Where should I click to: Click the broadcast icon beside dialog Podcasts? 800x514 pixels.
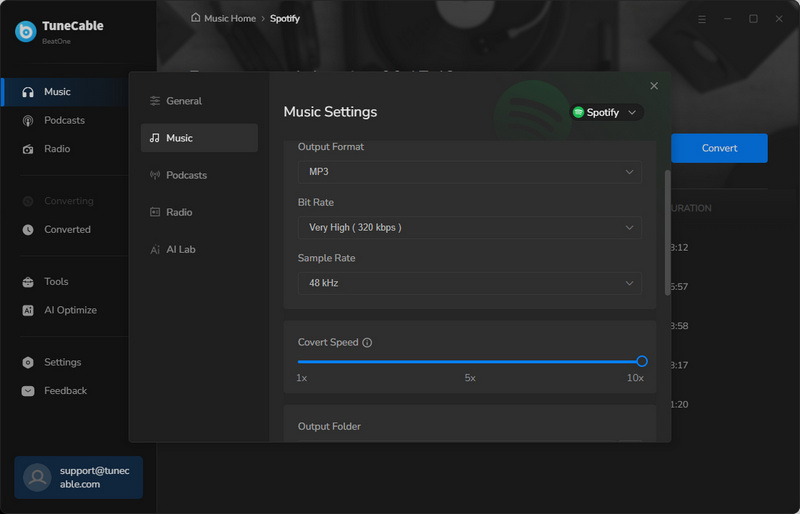tap(155, 175)
